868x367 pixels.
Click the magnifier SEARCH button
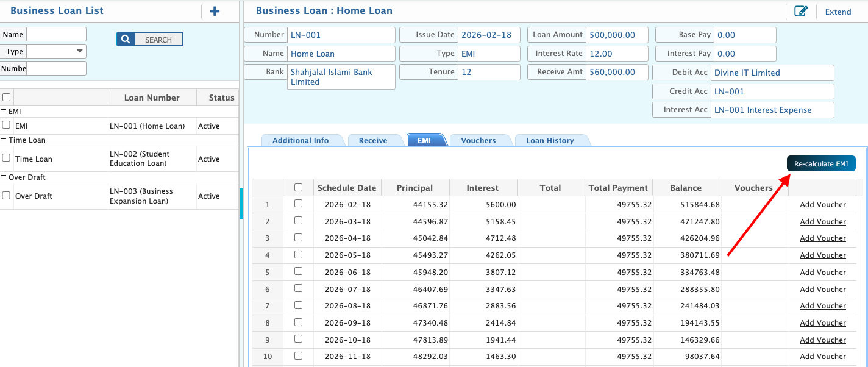(150, 40)
